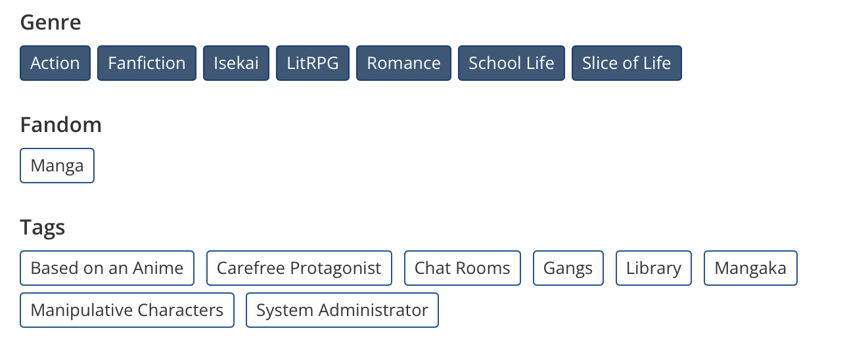Select the Mangaka tag
Image resolution: width=868 pixels, height=339 pixels.
point(750,268)
